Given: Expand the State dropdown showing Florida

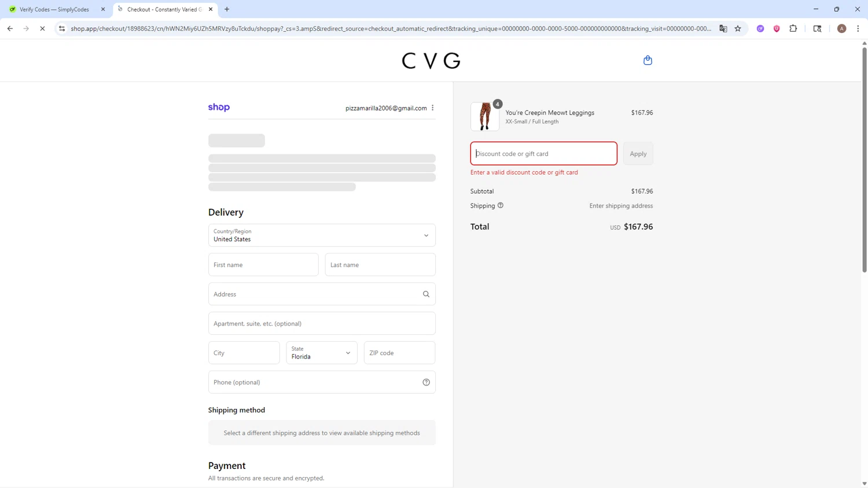Looking at the screenshot, I should coord(322,353).
